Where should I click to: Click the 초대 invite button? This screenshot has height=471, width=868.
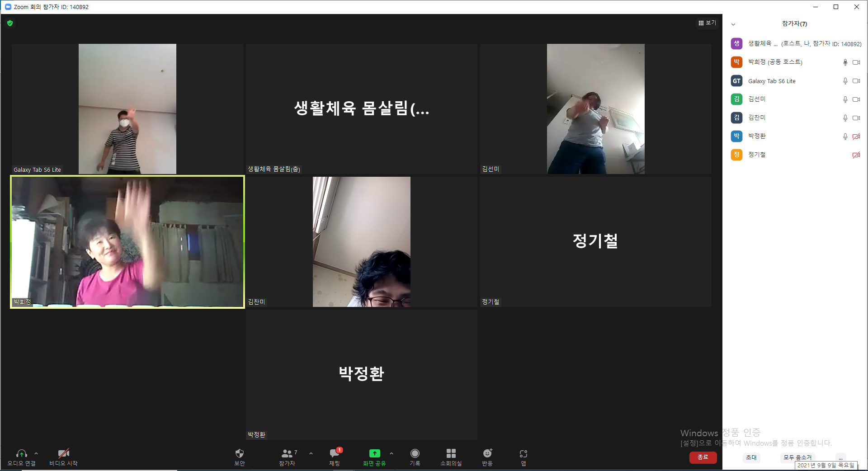(x=751, y=457)
